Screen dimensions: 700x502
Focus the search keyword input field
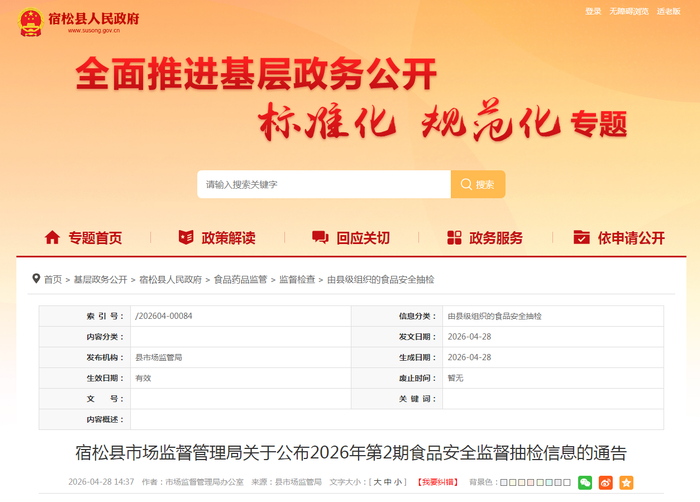(324, 184)
